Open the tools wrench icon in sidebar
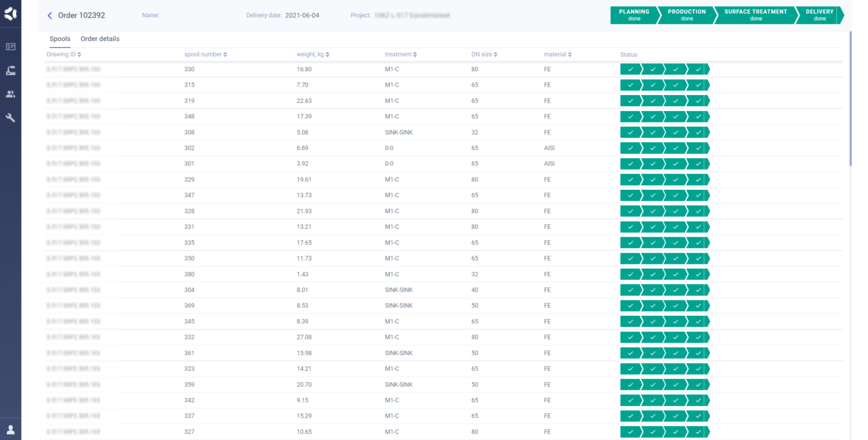This screenshot has height=440, width=868. point(11,117)
